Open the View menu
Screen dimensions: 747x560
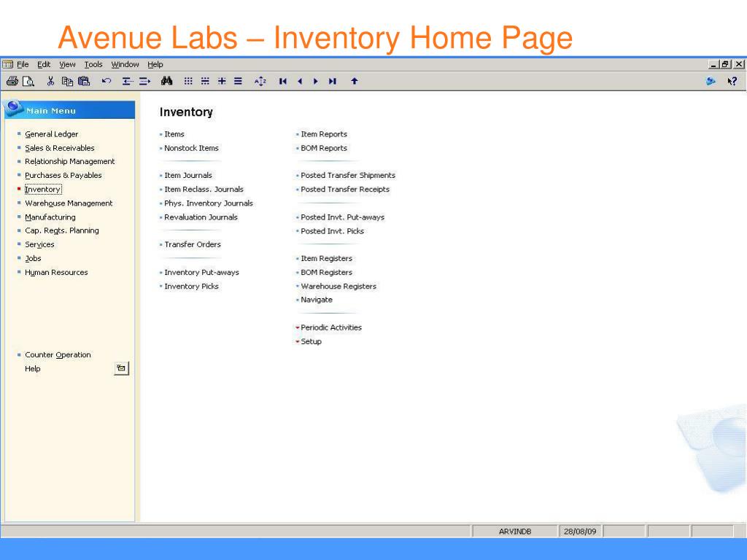pos(67,64)
